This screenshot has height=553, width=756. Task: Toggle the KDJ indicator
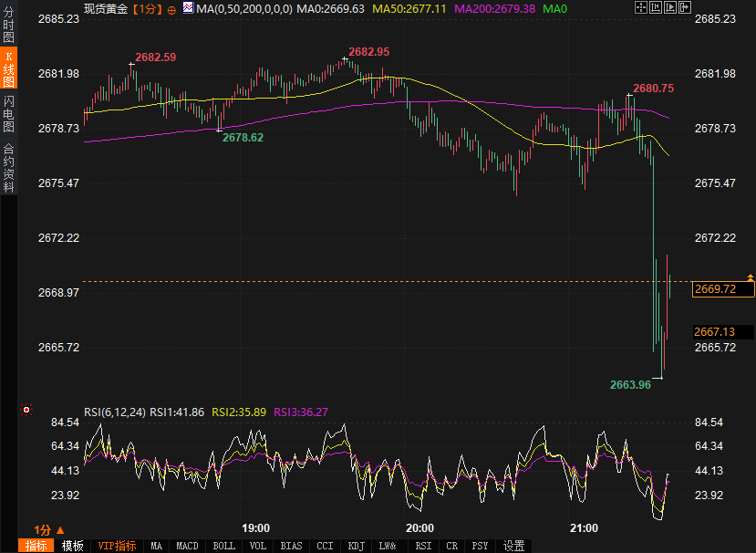tap(356, 546)
